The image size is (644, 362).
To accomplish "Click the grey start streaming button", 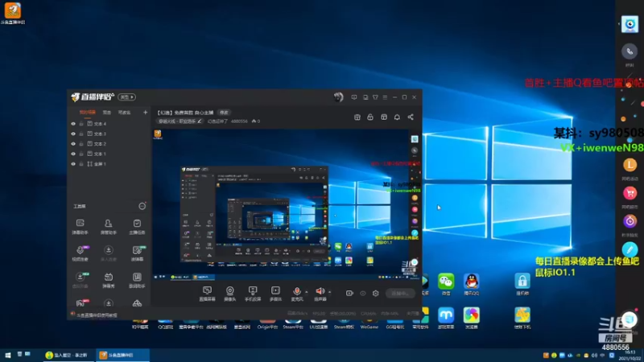I will [400, 293].
